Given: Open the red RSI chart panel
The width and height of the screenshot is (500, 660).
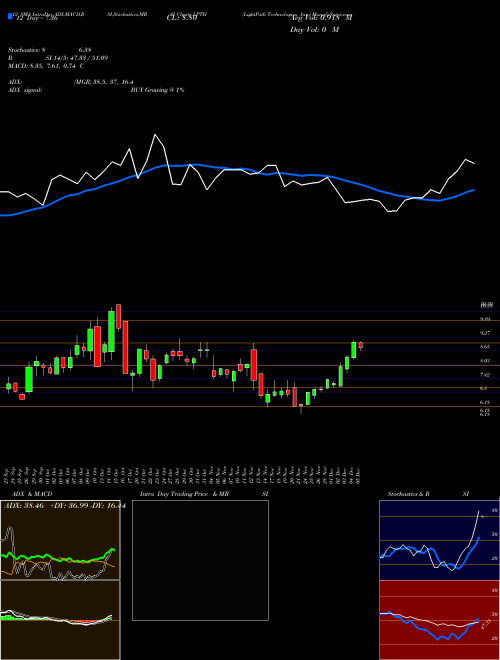Looking at the screenshot, I should click(439, 620).
